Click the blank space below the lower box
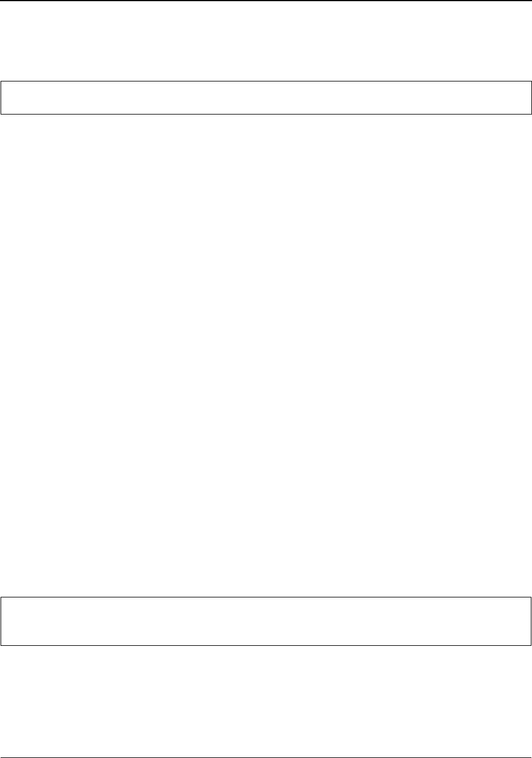 click(266, 701)
